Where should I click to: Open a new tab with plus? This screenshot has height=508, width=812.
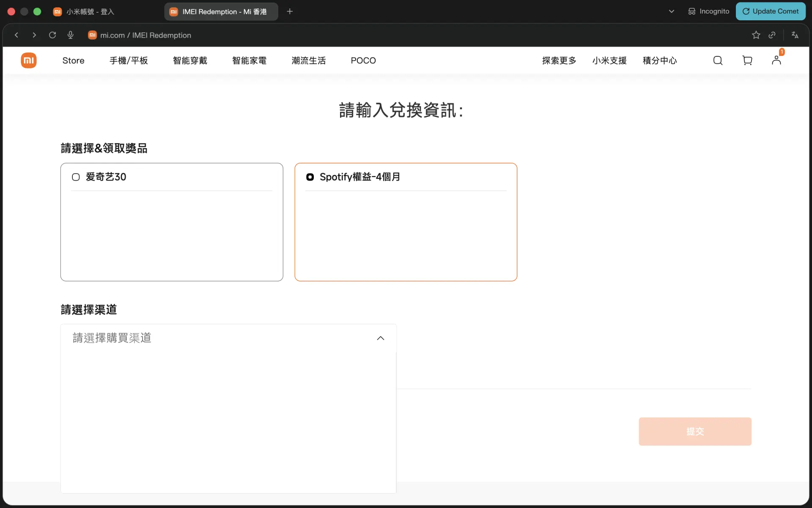[290, 11]
